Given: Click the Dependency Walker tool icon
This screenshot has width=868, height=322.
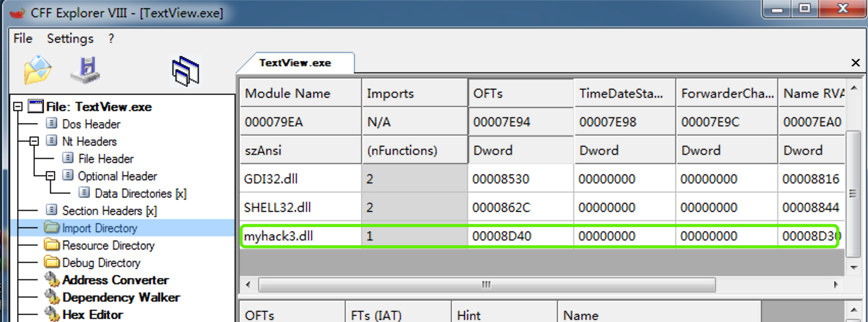Looking at the screenshot, I should [x=52, y=297].
